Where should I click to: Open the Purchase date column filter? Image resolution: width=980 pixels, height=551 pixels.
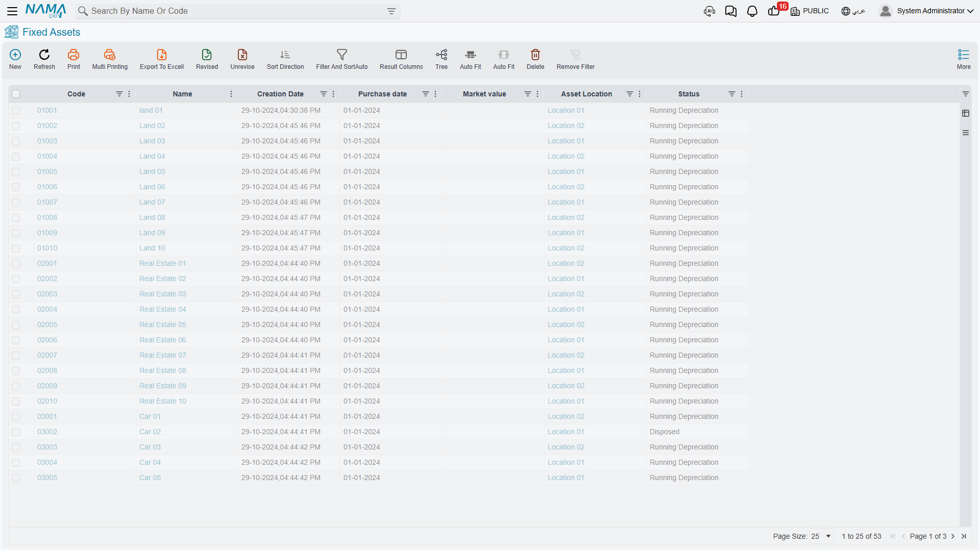pyautogui.click(x=425, y=94)
